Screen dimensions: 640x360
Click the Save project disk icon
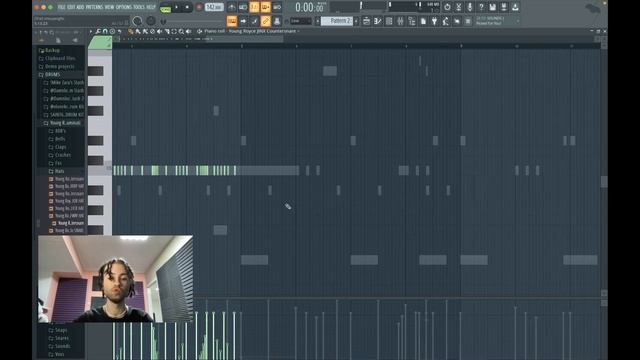(493, 7)
